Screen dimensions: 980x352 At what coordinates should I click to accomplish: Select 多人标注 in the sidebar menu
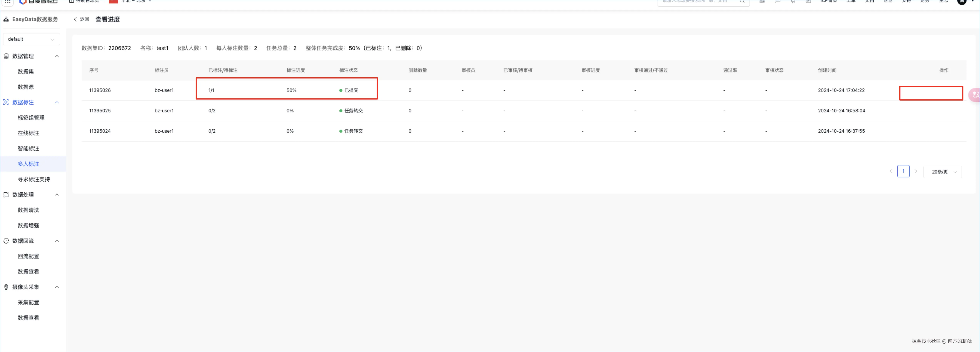tap(28, 164)
